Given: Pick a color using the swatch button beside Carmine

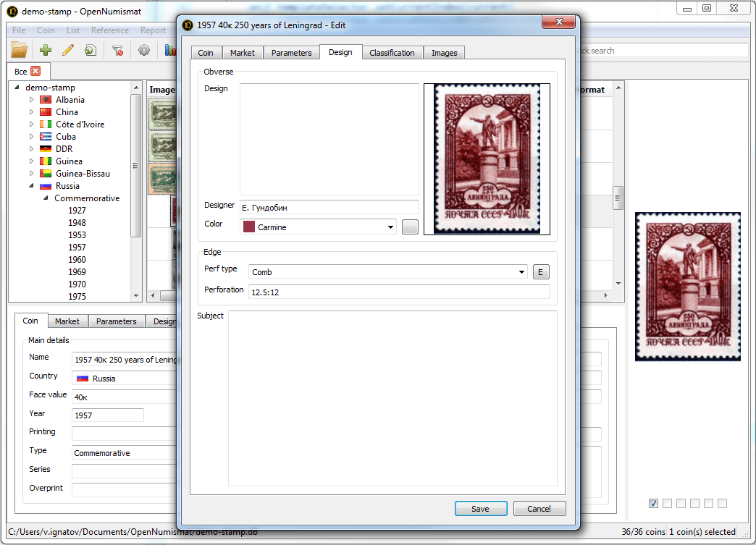Looking at the screenshot, I should (x=409, y=227).
